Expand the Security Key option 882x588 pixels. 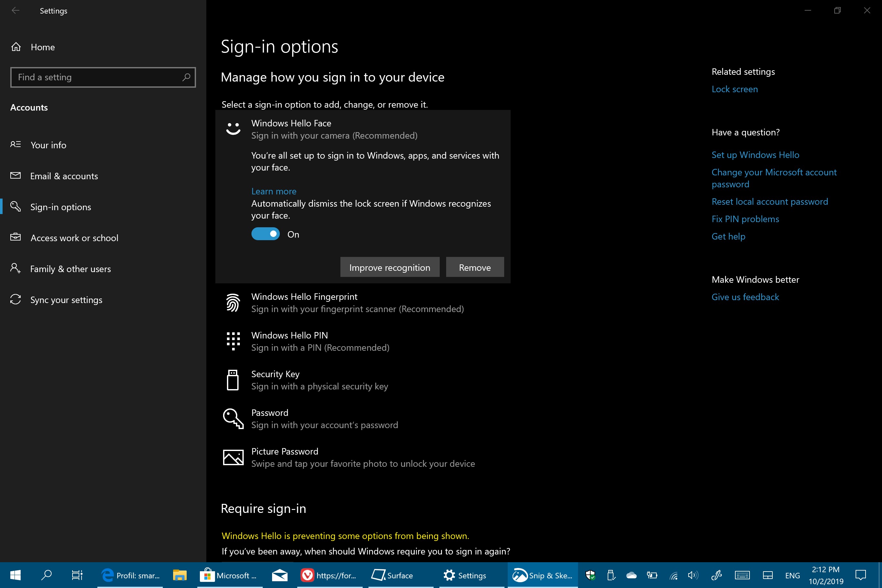tap(363, 380)
